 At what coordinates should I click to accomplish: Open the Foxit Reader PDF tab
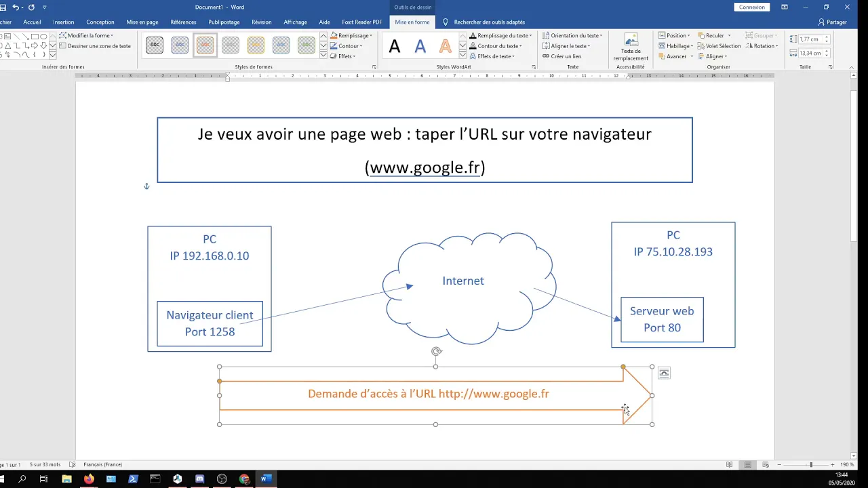pos(362,22)
